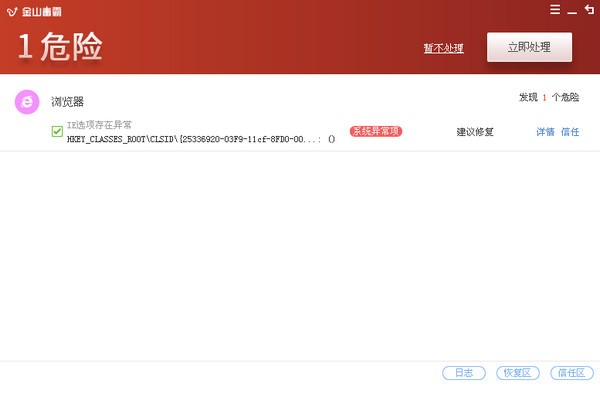Open the main menu hamburger icon
The width and height of the screenshot is (600, 411).
coord(555,10)
